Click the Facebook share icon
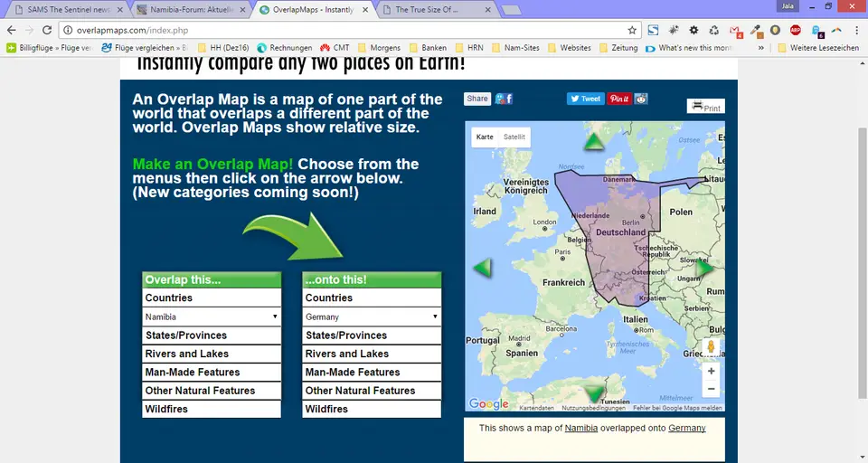 point(504,99)
